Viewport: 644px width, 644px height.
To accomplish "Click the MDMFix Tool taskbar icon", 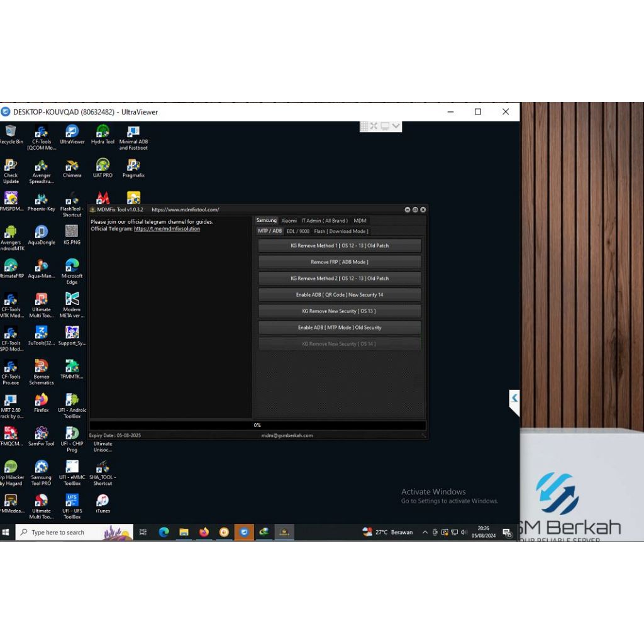I will point(284,532).
